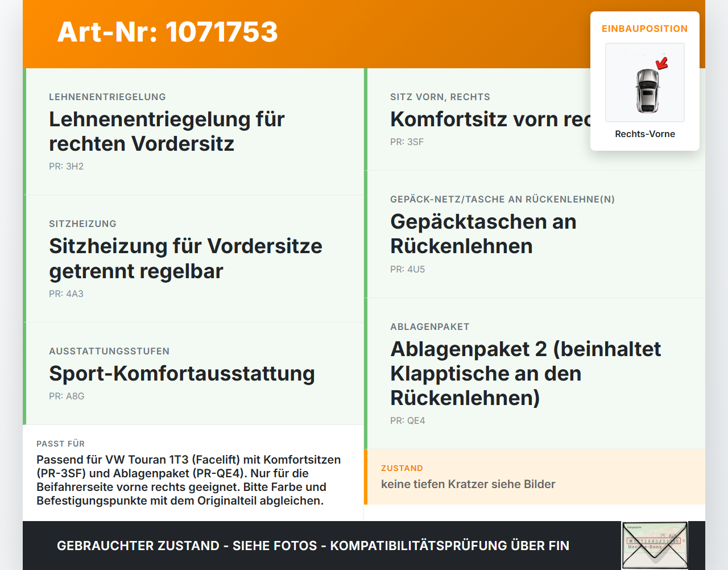
Task: Select the 'Passend für VW Touran 1T3' description
Action: pos(189,480)
